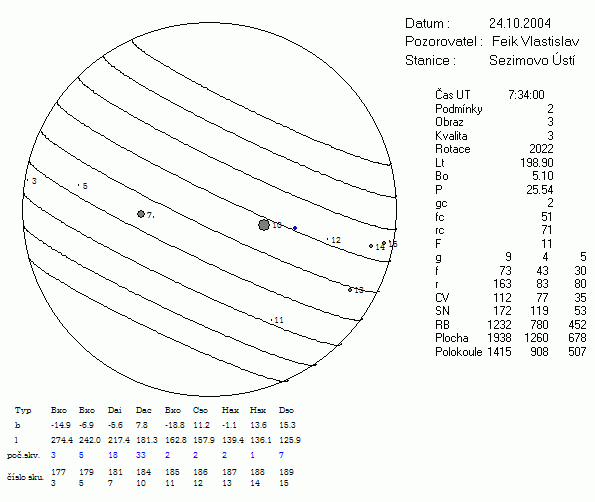Click the date value 24.10.2004
595x502 pixels.
tap(519, 24)
